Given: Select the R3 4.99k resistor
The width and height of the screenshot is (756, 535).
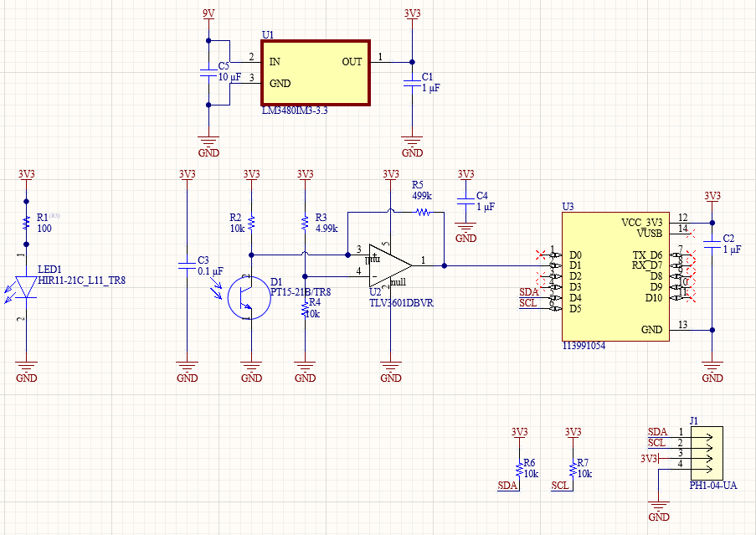Looking at the screenshot, I should point(306,223).
